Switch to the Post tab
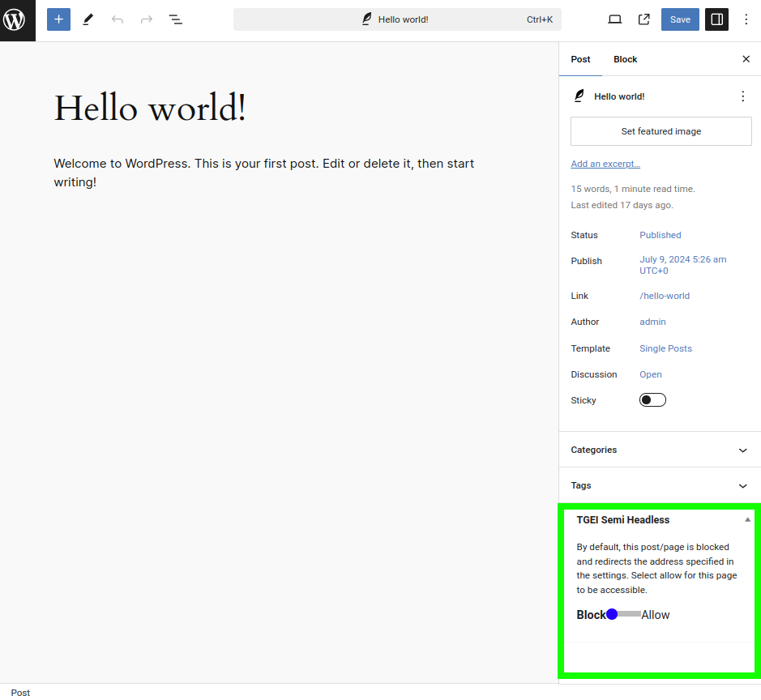Screen dimensions: 761x700 pyautogui.click(x=580, y=59)
